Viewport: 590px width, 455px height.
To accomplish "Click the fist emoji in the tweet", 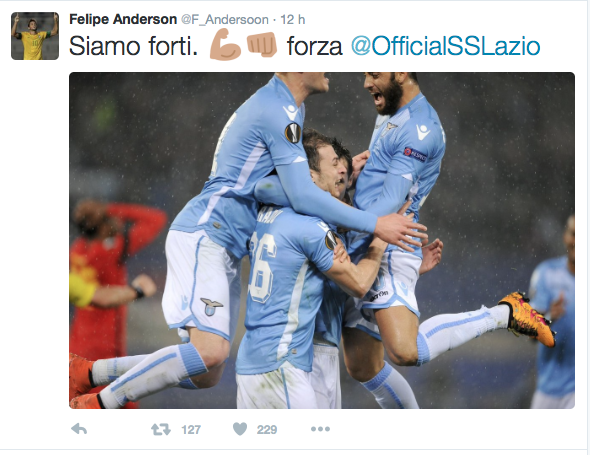I will coord(262,44).
